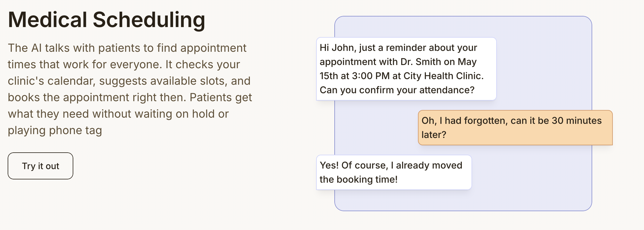The height and width of the screenshot is (230, 644).
Task: Click "City Health Clinic" in the reminder bubble
Action: click(x=443, y=76)
